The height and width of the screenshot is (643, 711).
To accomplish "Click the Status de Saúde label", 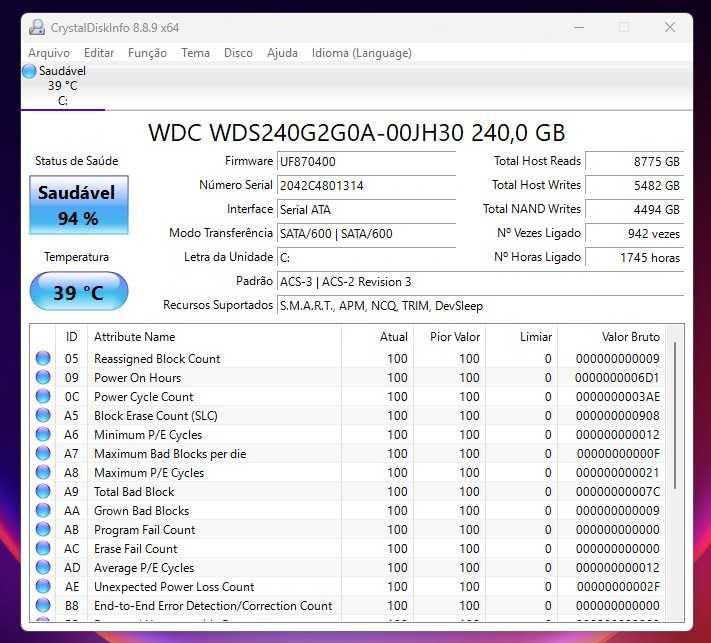I will pos(77,161).
